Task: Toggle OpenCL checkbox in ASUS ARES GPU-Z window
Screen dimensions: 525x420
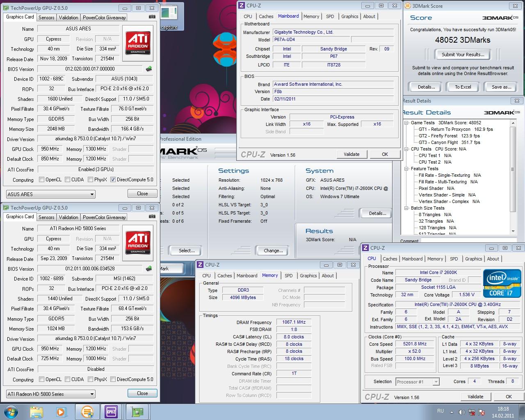Action: 41,179
